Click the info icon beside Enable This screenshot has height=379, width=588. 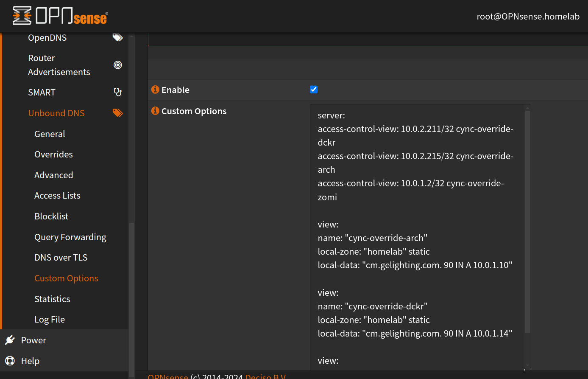tap(155, 90)
